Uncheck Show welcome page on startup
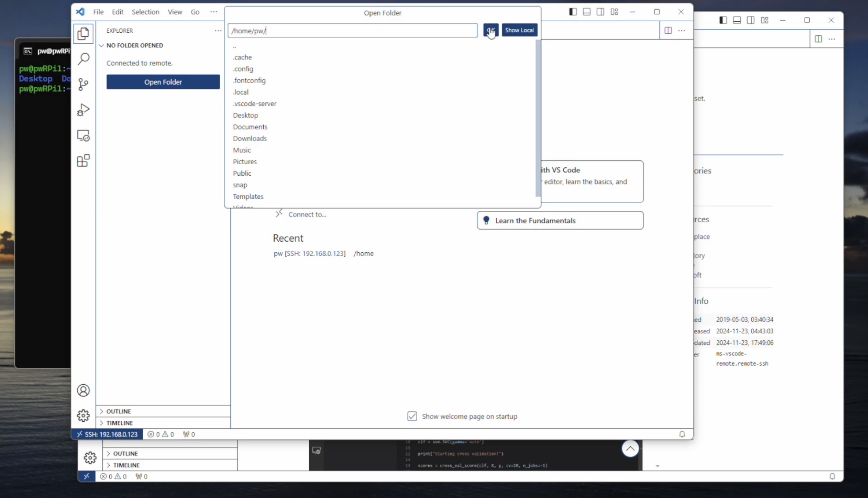This screenshot has height=498, width=868. tap(412, 416)
